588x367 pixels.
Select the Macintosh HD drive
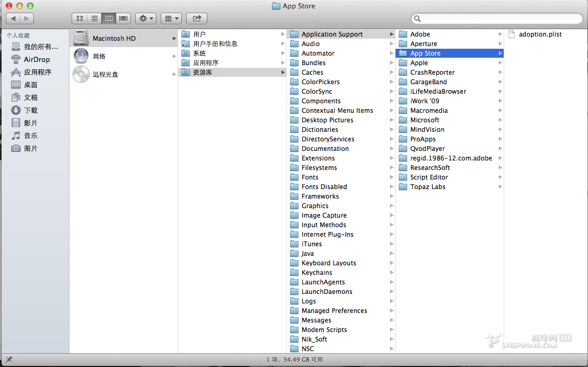tap(114, 38)
